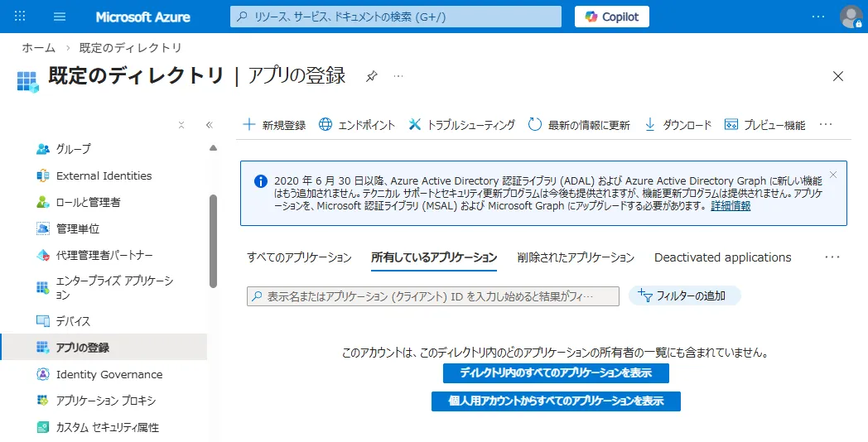Screen dimensions: 868x442
Task: Click the アプリケーション プロキシ icon
Action: (x=43, y=401)
